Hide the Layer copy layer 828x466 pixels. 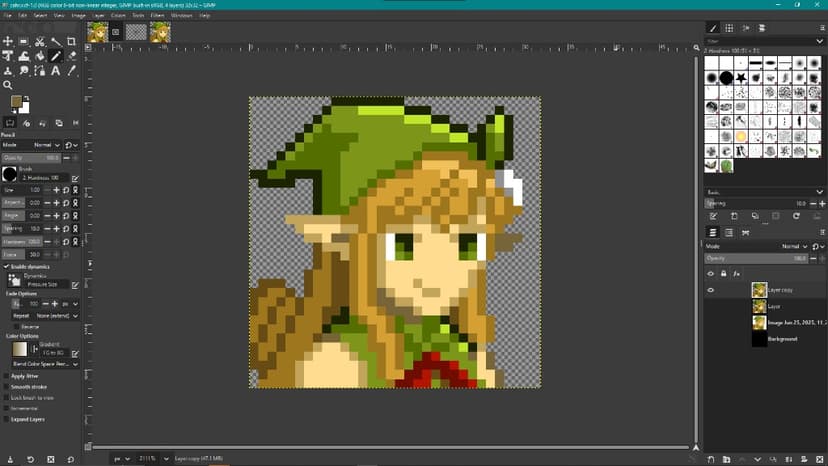click(711, 290)
